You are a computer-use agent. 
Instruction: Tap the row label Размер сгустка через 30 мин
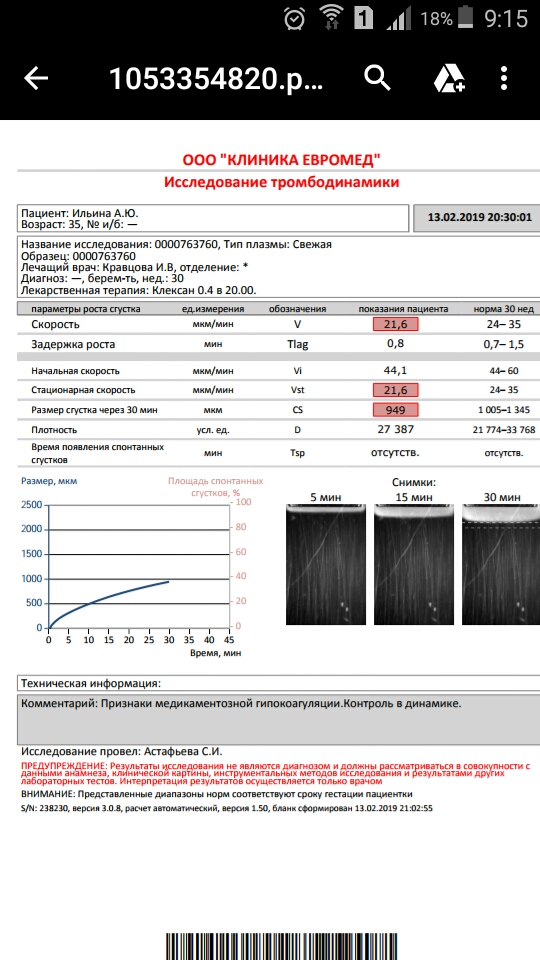[94, 410]
